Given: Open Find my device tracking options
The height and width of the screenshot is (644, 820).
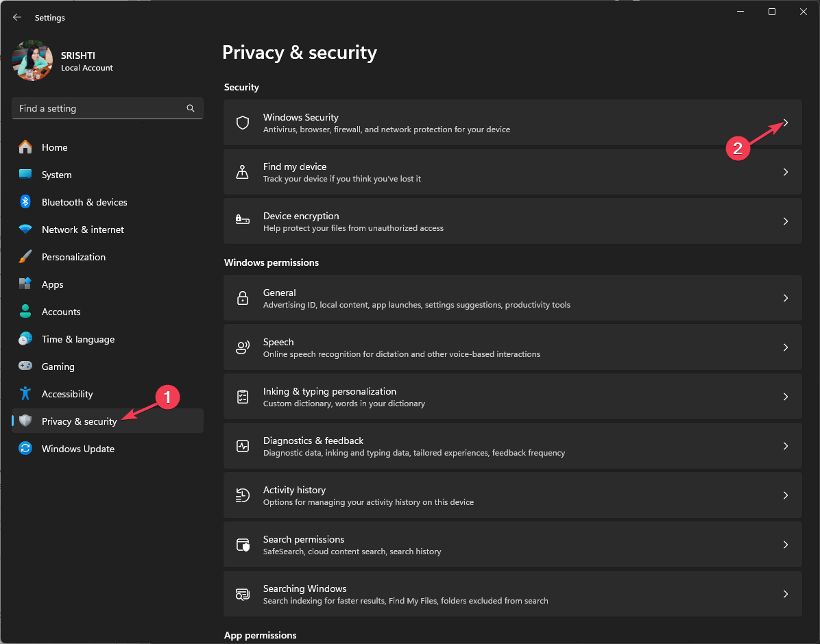Looking at the screenshot, I should 513,172.
